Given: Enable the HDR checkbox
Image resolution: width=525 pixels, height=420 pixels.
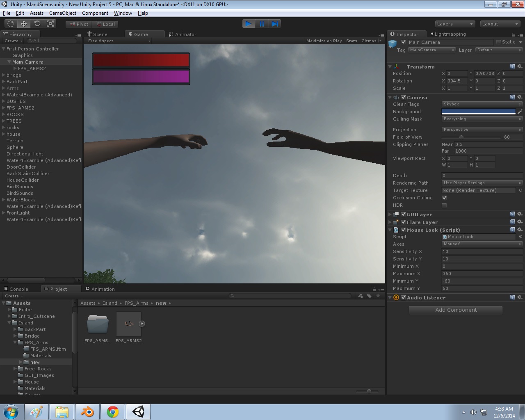Looking at the screenshot, I should (x=444, y=205).
